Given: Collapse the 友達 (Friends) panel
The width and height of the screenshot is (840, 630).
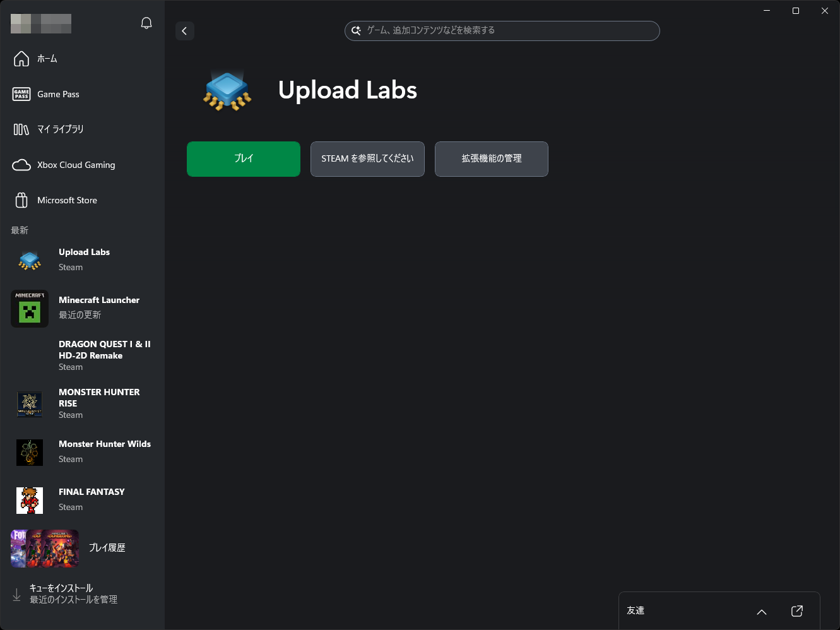Looking at the screenshot, I should (761, 612).
